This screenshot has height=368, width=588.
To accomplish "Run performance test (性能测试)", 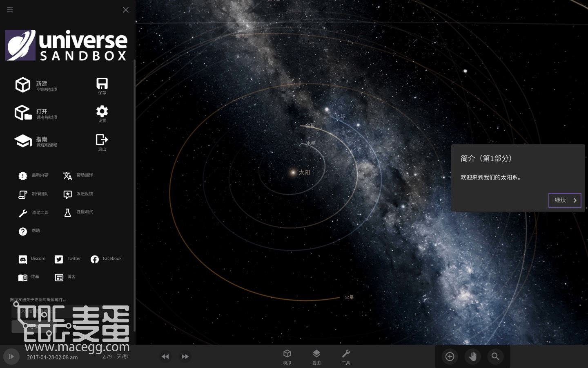I will (x=78, y=212).
